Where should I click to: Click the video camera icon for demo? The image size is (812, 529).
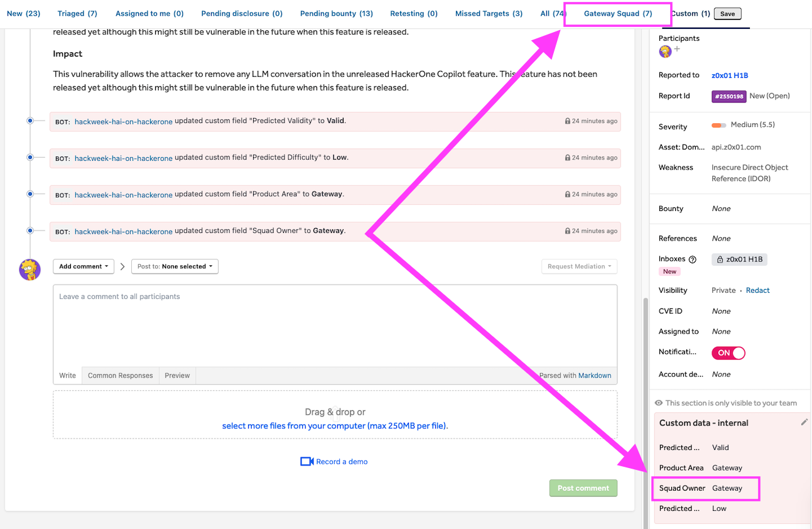click(306, 462)
